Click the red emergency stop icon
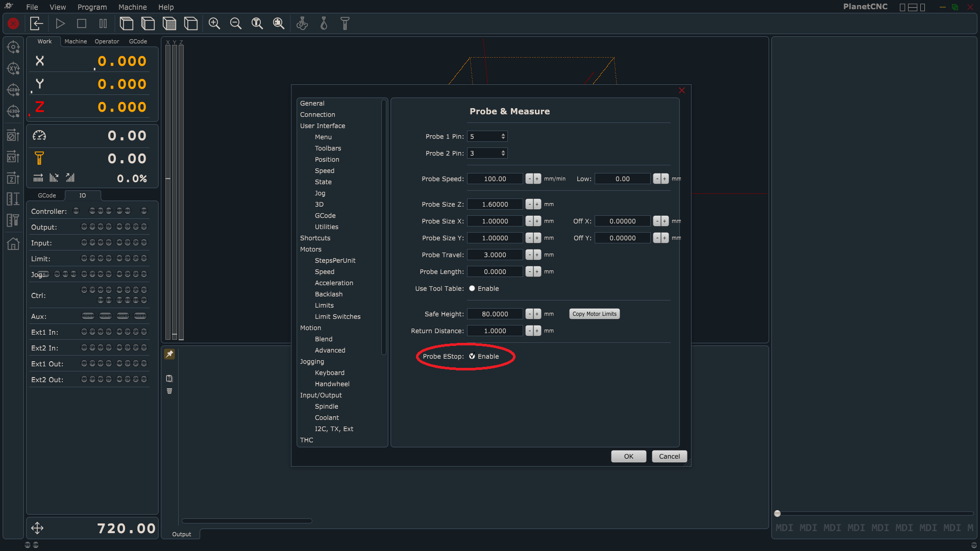The image size is (980, 551). tap(13, 23)
